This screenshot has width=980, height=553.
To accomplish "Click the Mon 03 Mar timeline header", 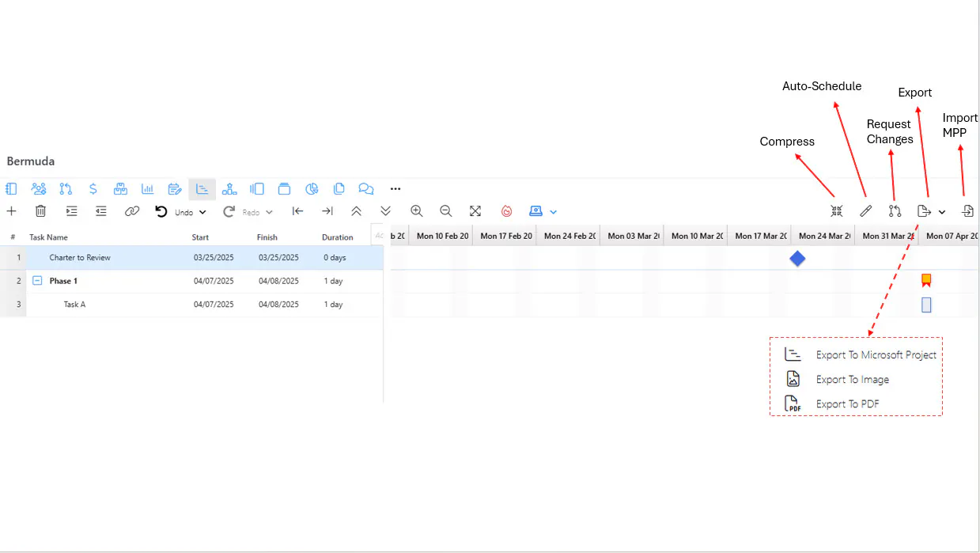I will (631, 236).
